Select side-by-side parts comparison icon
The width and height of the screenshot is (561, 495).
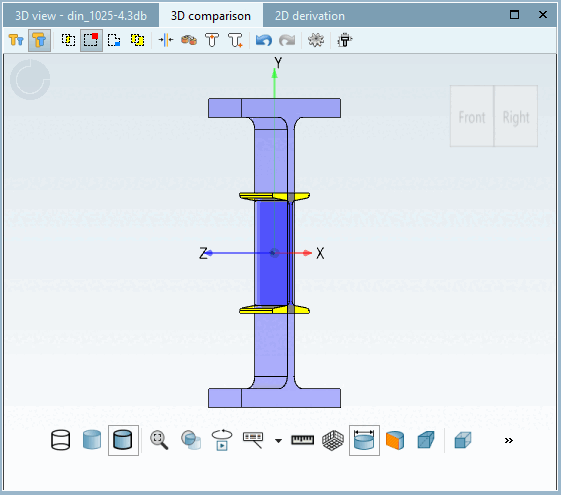click(16, 40)
